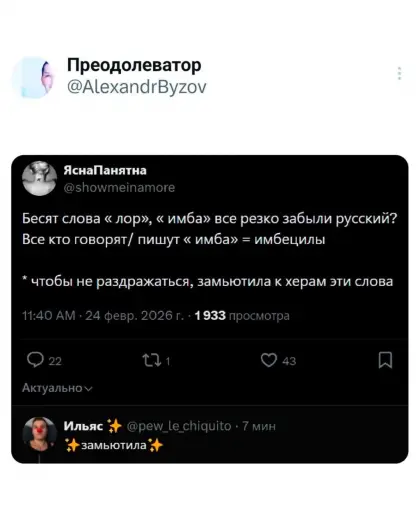The height and width of the screenshot is (525, 420).
Task: Open the @AlexandrByzov handle link
Action: click(x=137, y=87)
